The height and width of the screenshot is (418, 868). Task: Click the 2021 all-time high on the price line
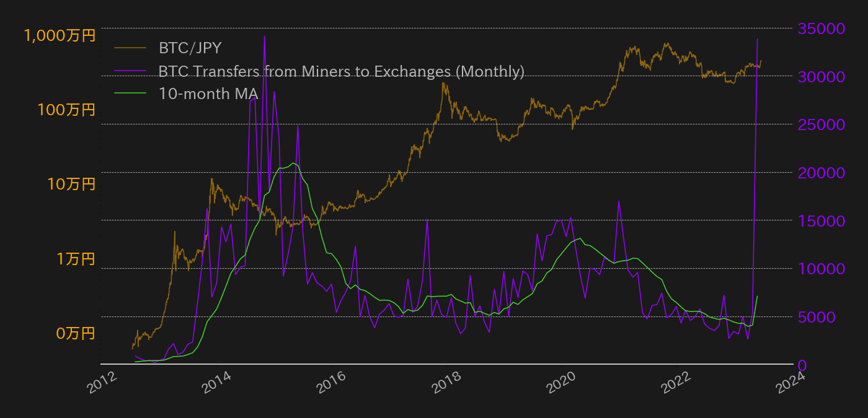pos(666,41)
